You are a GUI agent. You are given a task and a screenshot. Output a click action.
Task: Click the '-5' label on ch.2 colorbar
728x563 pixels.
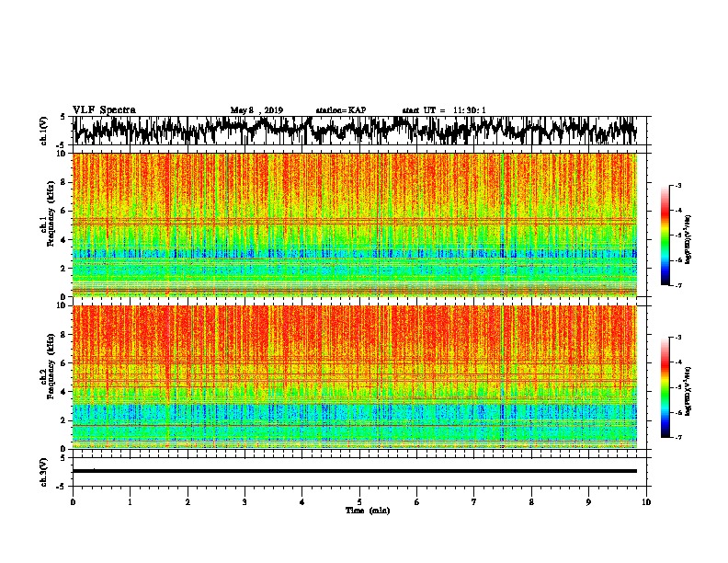tap(677, 387)
